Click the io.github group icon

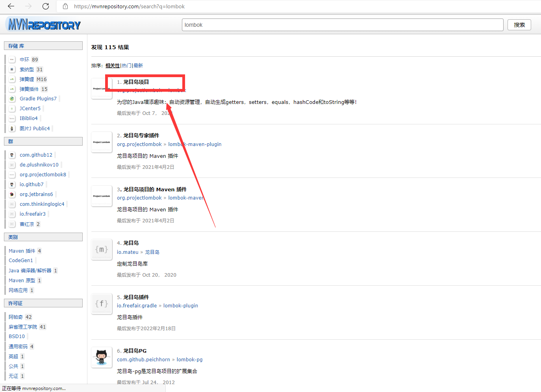point(12,185)
